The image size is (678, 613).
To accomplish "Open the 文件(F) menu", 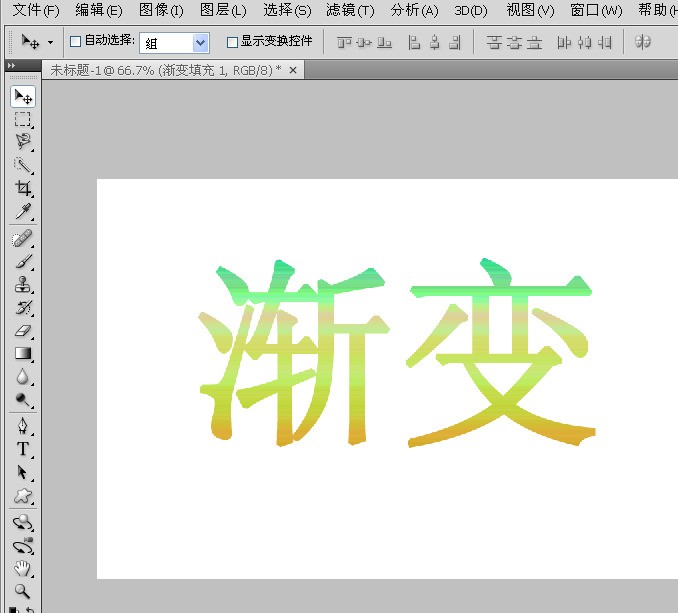I will tap(35, 10).
